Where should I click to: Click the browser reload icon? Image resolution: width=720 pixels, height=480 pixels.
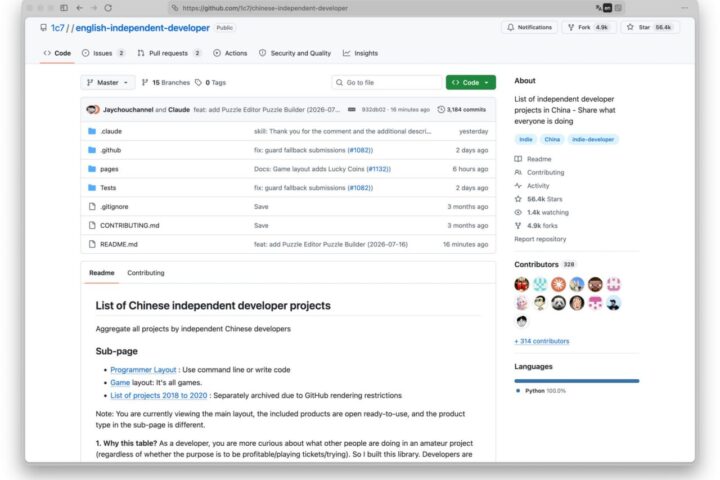pos(108,8)
